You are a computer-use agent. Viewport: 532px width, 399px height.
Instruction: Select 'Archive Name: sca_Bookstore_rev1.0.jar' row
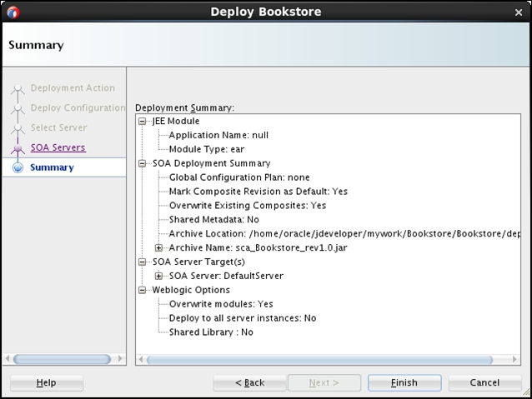tap(258, 247)
